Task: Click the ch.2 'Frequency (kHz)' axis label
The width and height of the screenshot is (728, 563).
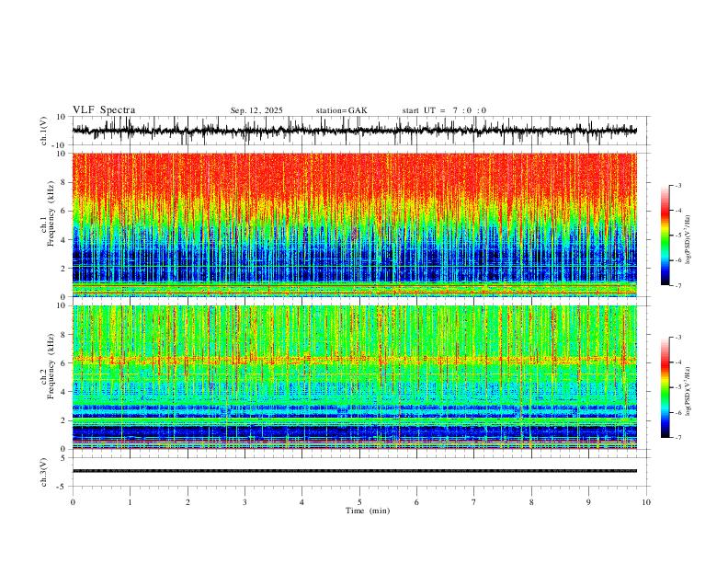Action: point(51,366)
